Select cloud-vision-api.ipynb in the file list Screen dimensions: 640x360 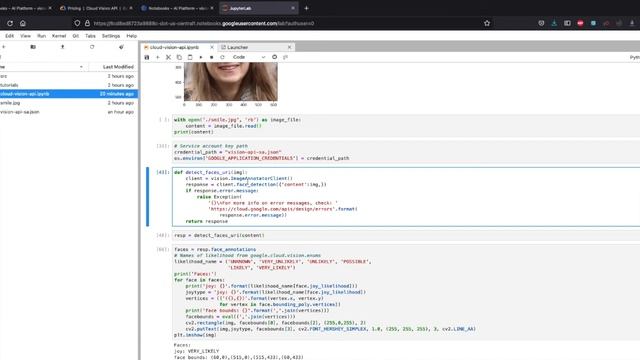tap(69, 94)
